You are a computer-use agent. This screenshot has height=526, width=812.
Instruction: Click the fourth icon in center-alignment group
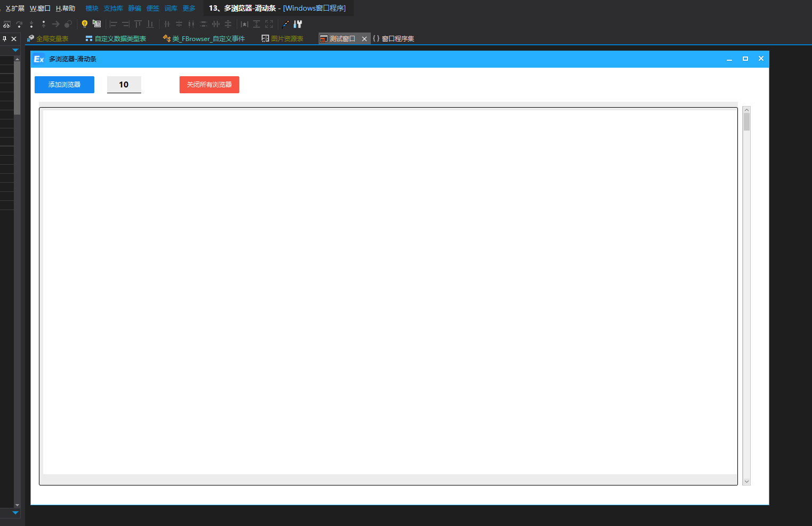(204, 24)
